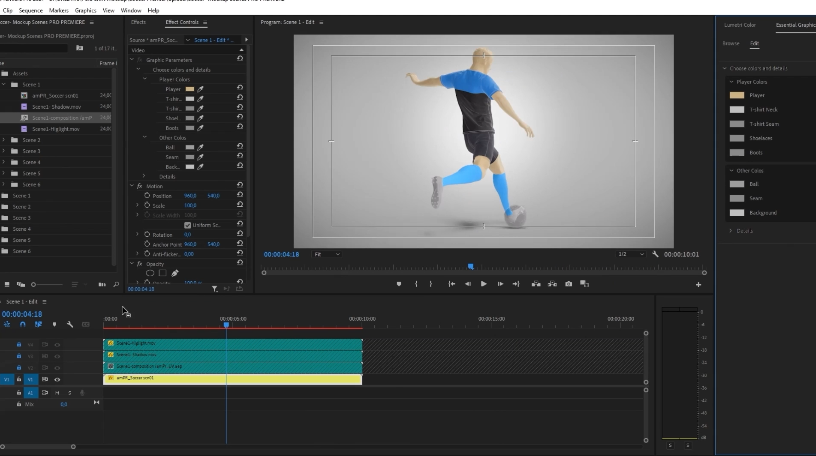Open Program monitor button editor plus

(x=698, y=285)
